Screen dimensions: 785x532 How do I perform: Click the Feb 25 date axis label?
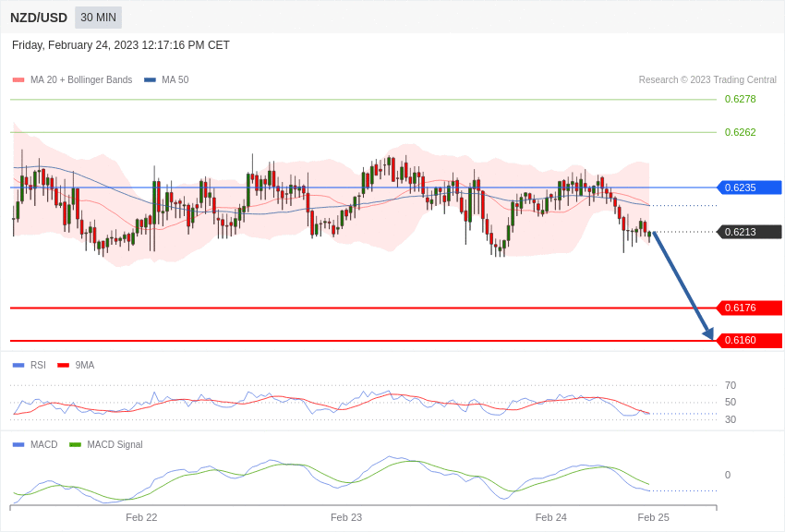coord(653,517)
